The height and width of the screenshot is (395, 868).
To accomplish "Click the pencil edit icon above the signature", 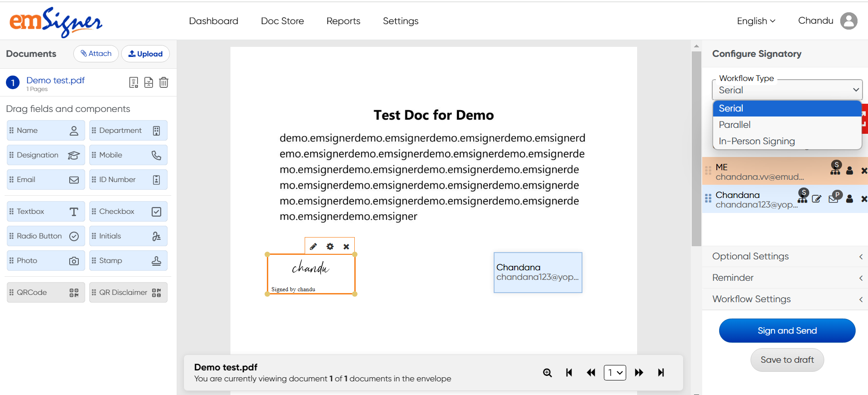I will tap(313, 247).
